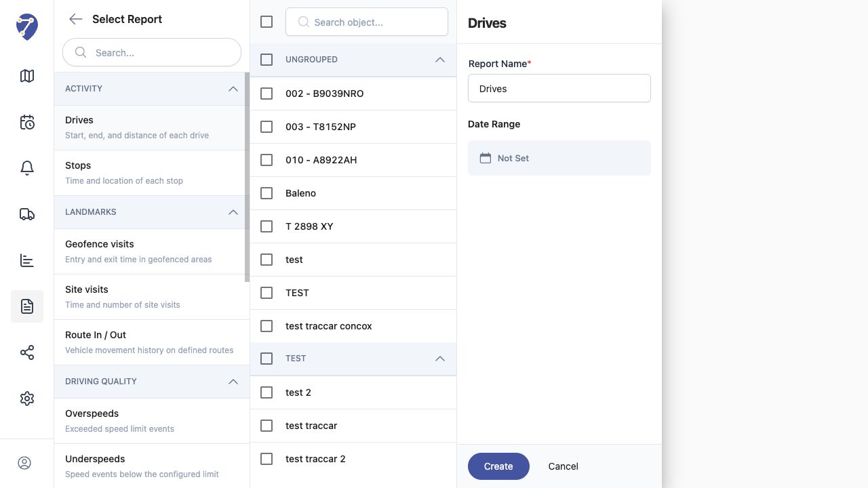Go back with arrow next to Select Report

[x=76, y=19]
